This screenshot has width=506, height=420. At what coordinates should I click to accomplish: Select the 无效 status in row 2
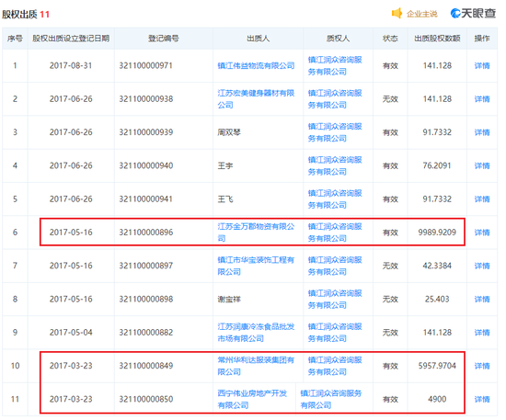390,99
